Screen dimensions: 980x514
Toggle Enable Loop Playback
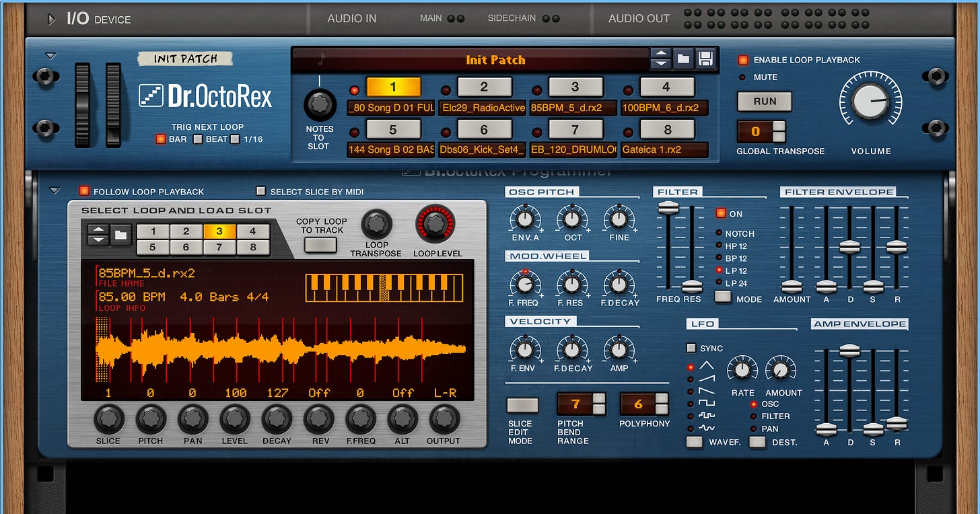coord(743,60)
